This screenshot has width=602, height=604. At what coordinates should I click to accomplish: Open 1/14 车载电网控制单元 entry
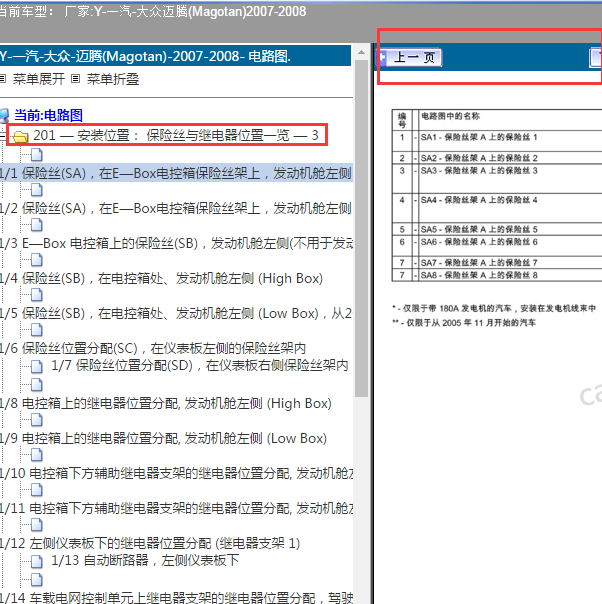(x=176, y=597)
